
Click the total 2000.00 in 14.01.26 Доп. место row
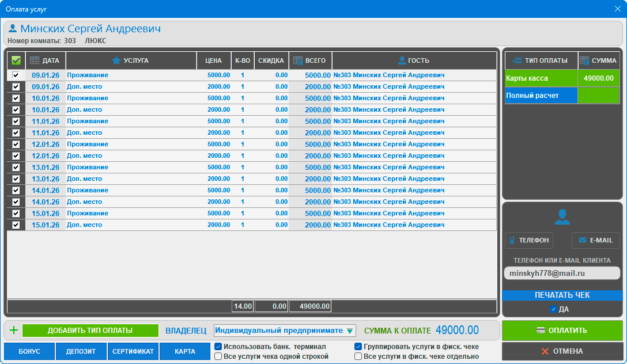point(318,202)
